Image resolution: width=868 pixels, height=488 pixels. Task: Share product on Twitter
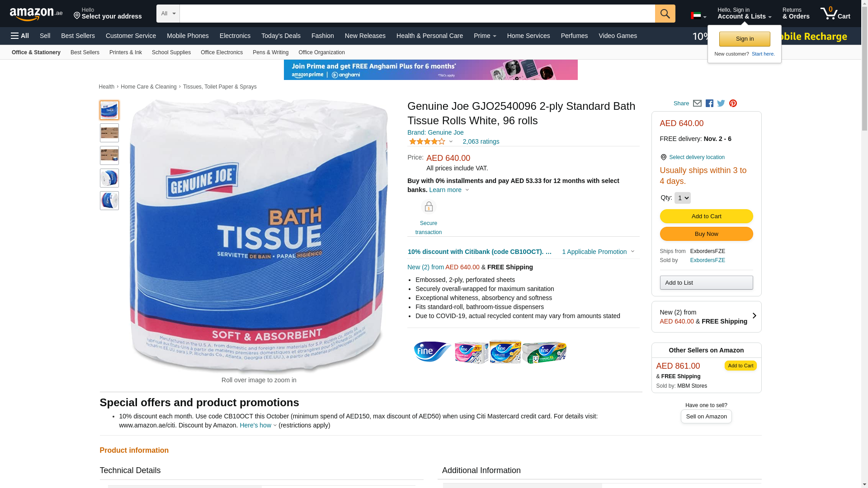721,103
